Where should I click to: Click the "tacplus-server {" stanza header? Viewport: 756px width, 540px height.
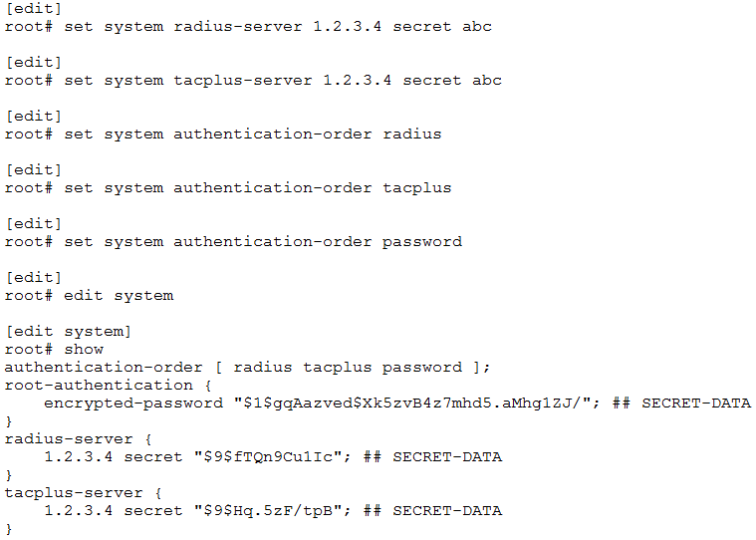[x=84, y=492]
